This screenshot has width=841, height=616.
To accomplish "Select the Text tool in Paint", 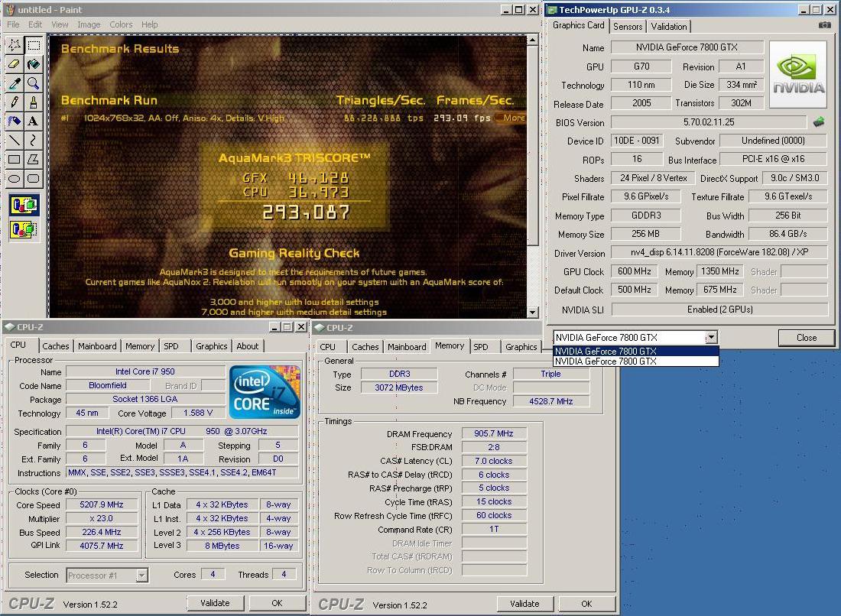I will click(33, 122).
